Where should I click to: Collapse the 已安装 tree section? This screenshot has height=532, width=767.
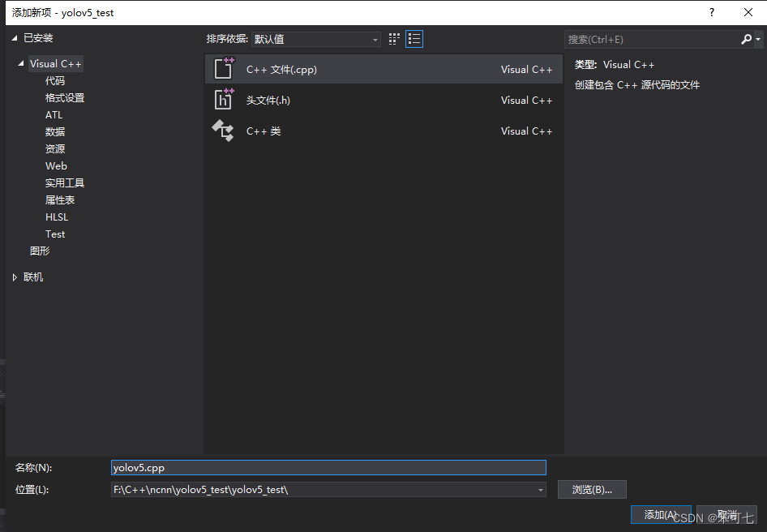14,37
